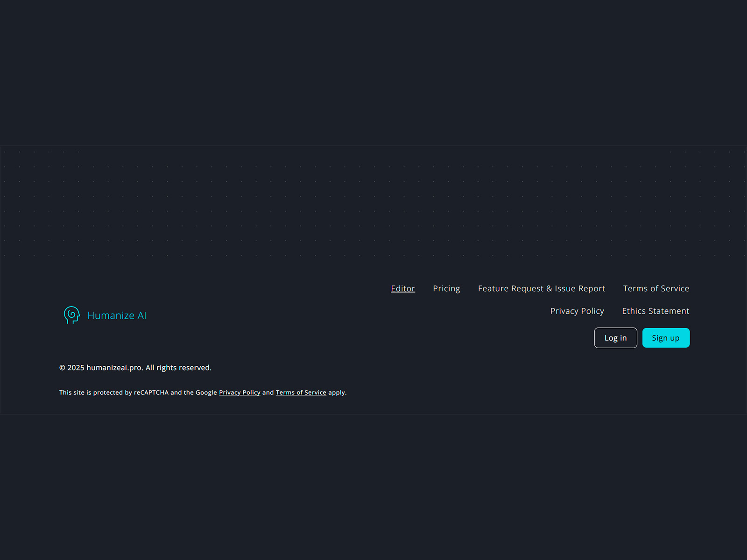Viewport: 747px width, 560px height.
Task: Read the Ethics Statement
Action: click(655, 310)
